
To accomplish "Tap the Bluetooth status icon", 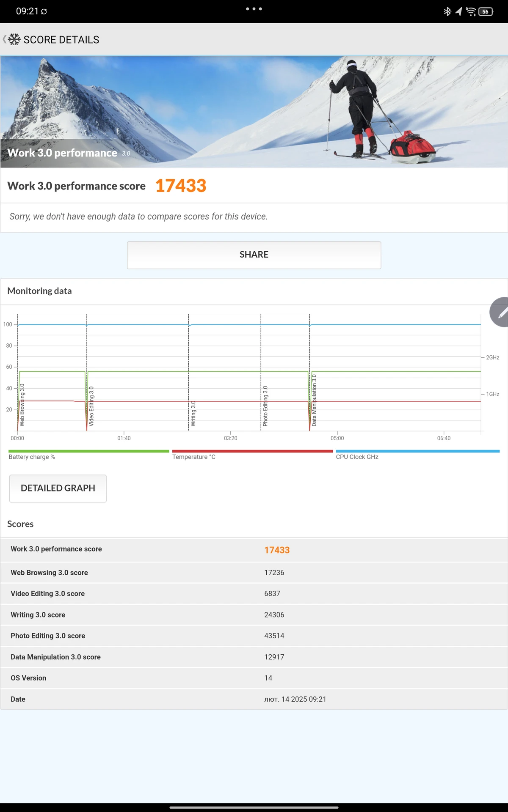I will 447,11.
